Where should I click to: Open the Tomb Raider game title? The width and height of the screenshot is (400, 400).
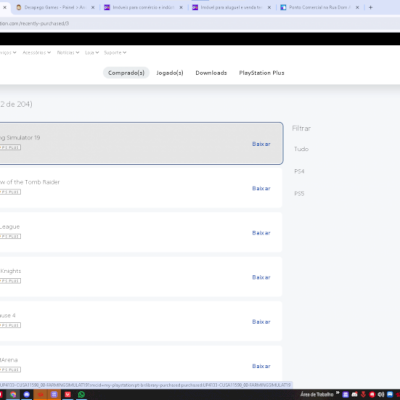(x=30, y=182)
